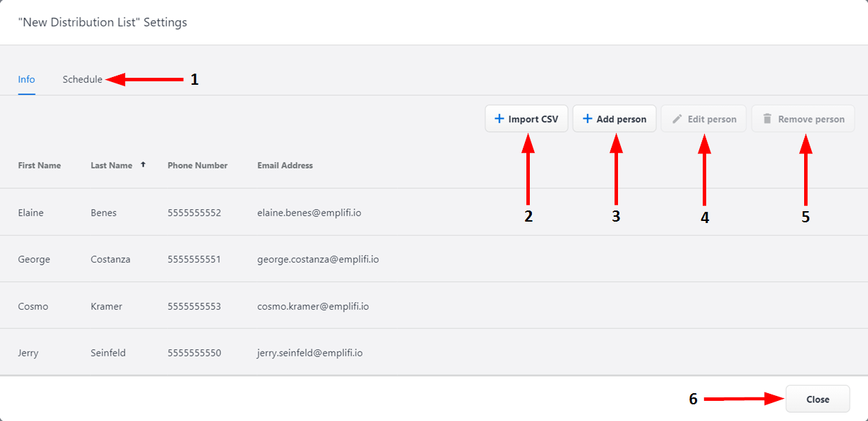Click the jerry.seinfeld@emplifi.io email cell
The image size is (868, 421).
click(x=310, y=353)
